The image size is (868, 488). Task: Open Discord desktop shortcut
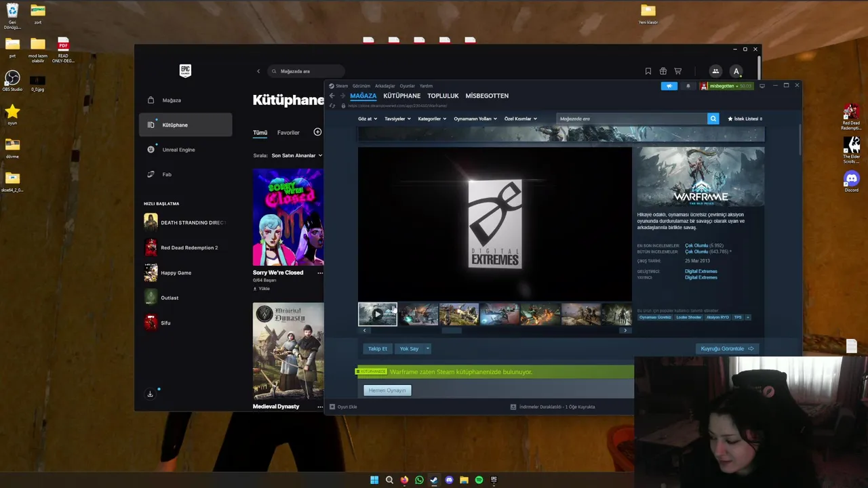tap(851, 182)
